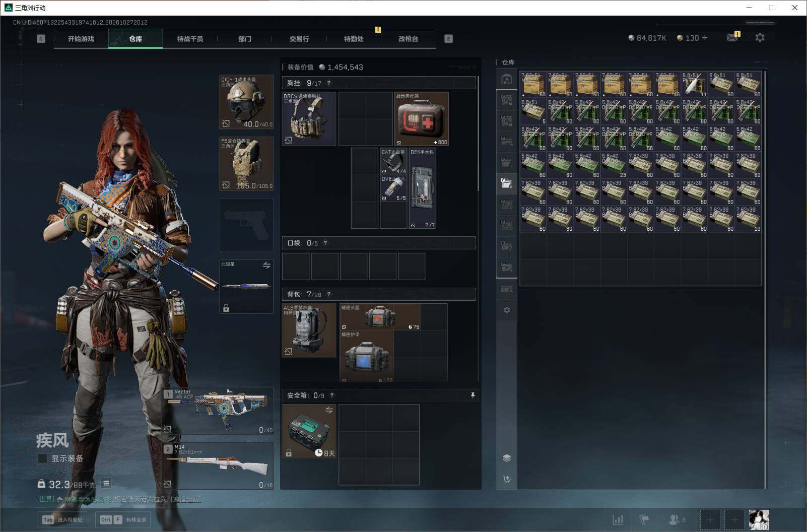Image resolution: width=807 pixels, height=532 pixels.
Task: Go to the 交易行 tab
Action: (x=299, y=39)
